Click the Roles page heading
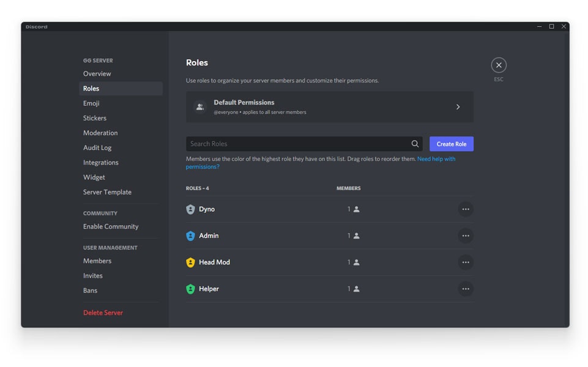Screen dimensions: 588x367 pos(197,62)
